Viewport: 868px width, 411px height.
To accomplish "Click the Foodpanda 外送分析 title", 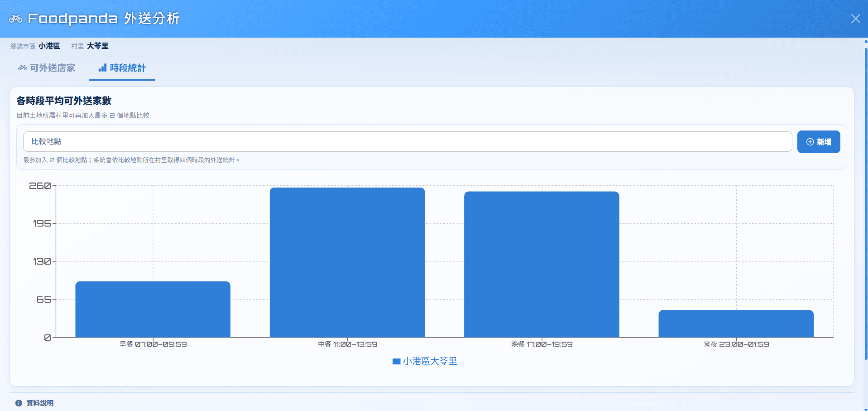I will pos(104,19).
